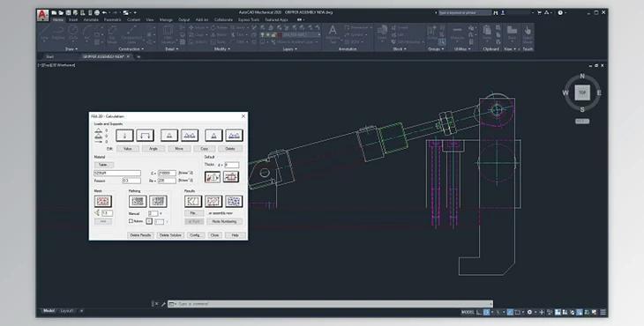644x326 pixels.
Task: Expand the Groups panel dropdown
Action: pyautogui.click(x=435, y=48)
